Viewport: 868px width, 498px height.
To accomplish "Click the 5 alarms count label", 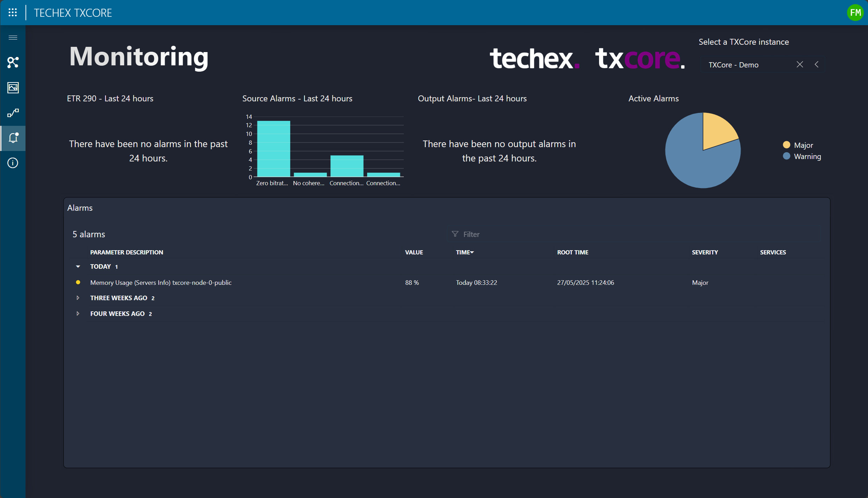I will pos(89,234).
